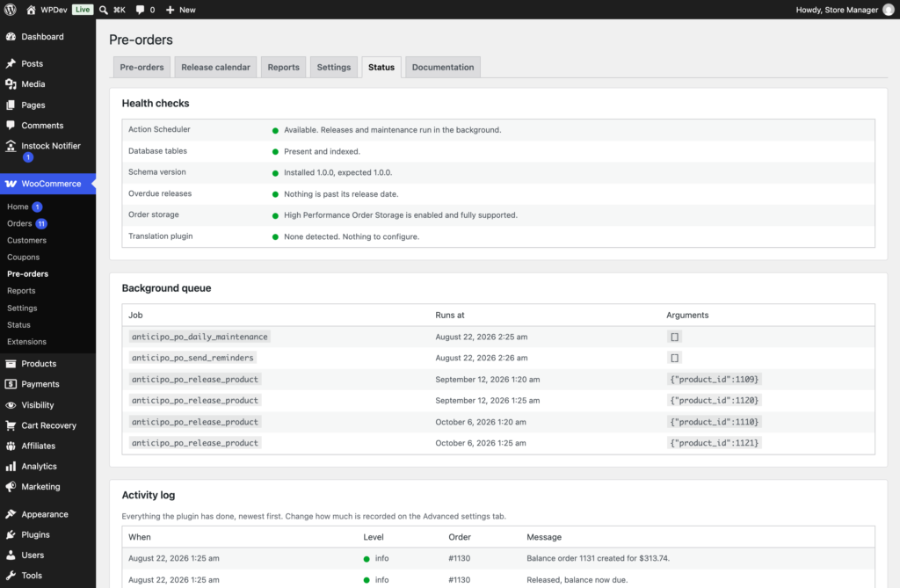Click the Translation plugin health check label
Viewport: 900px width, 588px height.
[160, 236]
